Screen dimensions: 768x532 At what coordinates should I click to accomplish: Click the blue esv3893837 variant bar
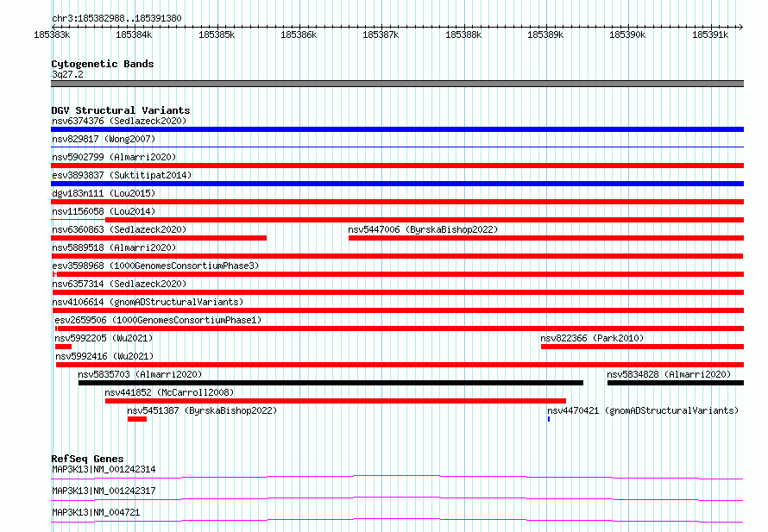(x=397, y=184)
